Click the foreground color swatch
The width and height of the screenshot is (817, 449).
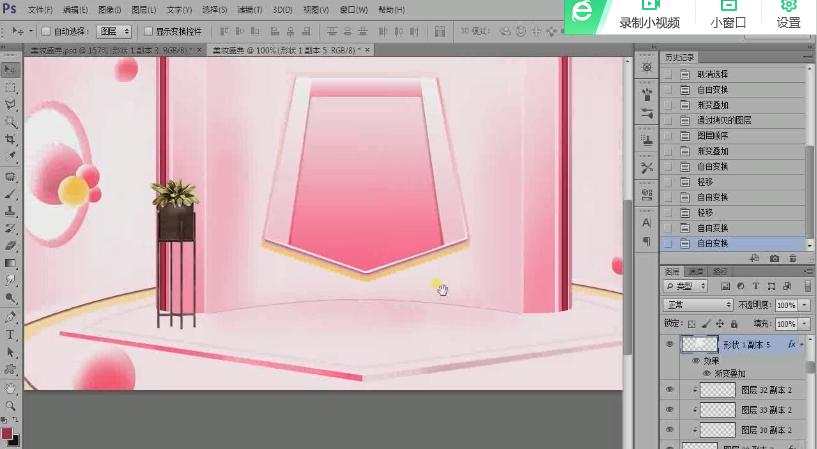(8, 432)
